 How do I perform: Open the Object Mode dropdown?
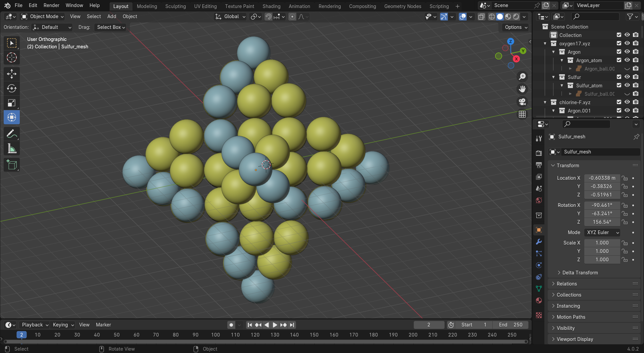(x=42, y=16)
